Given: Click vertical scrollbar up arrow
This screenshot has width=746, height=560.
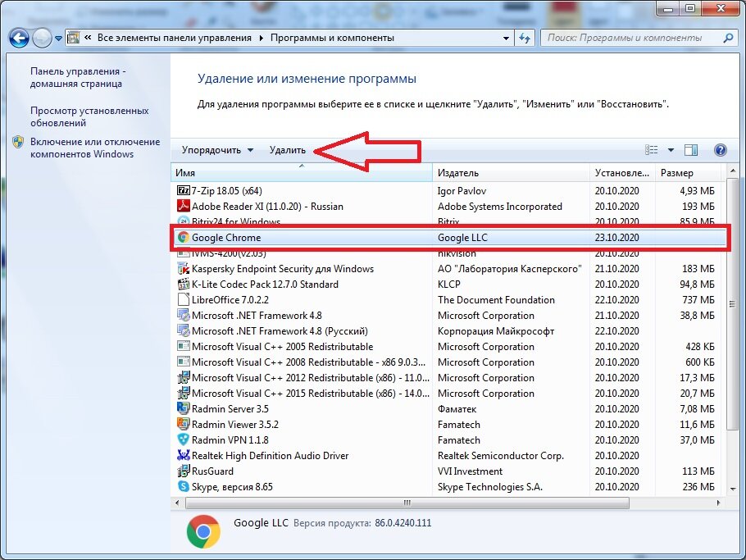Looking at the screenshot, I should click(x=733, y=171).
